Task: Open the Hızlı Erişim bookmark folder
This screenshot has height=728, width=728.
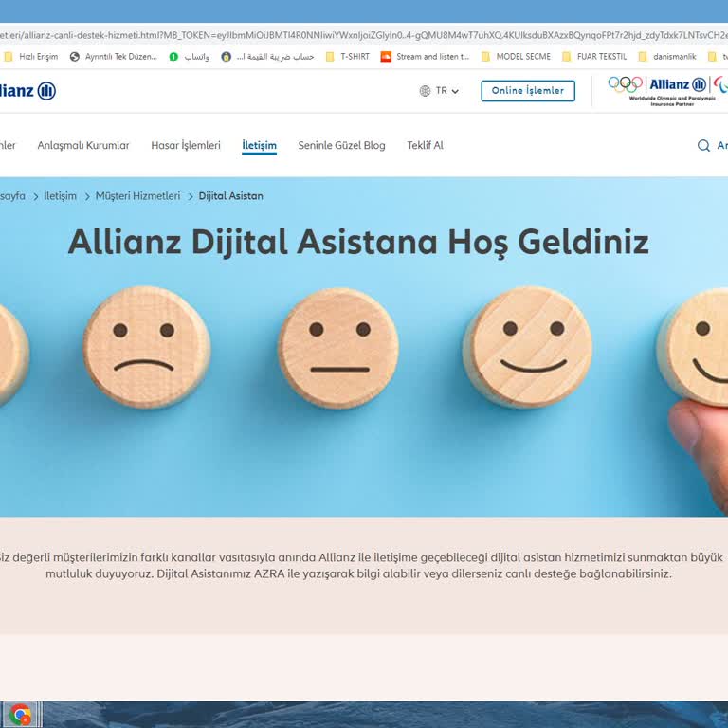Action: 30,57
